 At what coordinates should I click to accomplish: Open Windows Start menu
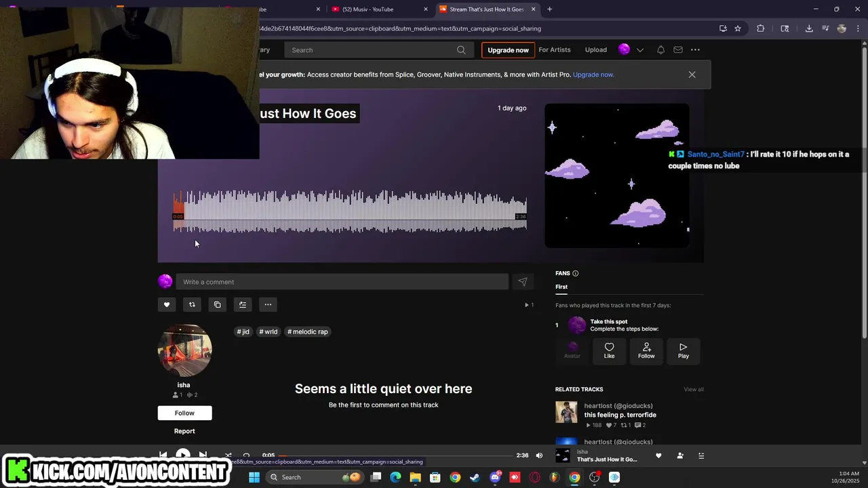pyautogui.click(x=254, y=477)
